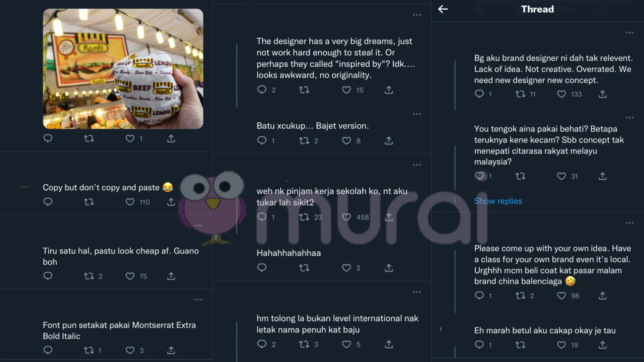Like the 'Copy but don't copy and paste' tweet
The width and height of the screenshot is (644, 362).
click(x=130, y=202)
